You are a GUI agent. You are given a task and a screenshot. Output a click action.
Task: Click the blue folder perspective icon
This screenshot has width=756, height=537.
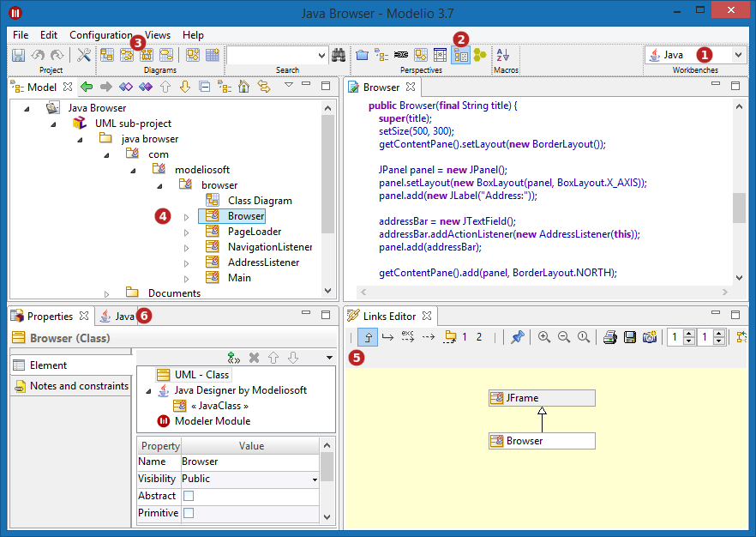point(362,55)
